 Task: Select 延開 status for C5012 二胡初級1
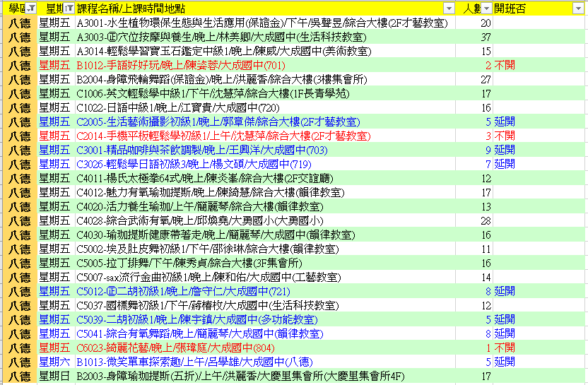tap(504, 291)
